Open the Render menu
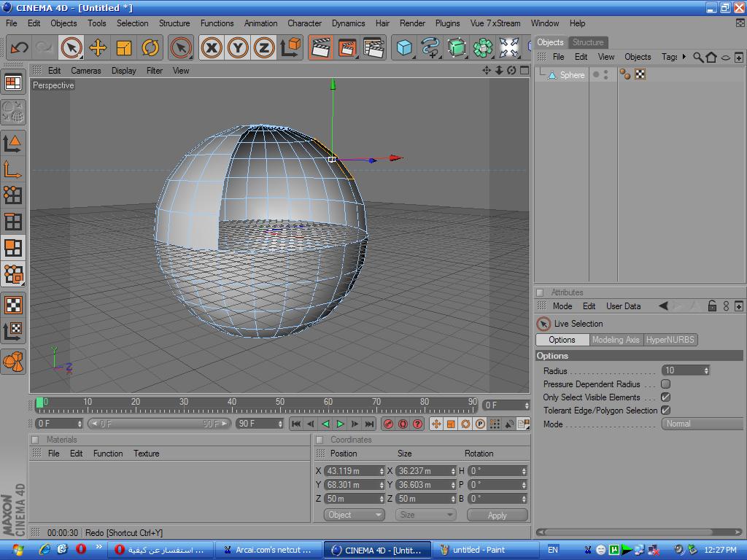Viewport: 747px width, 560px height. [412, 23]
